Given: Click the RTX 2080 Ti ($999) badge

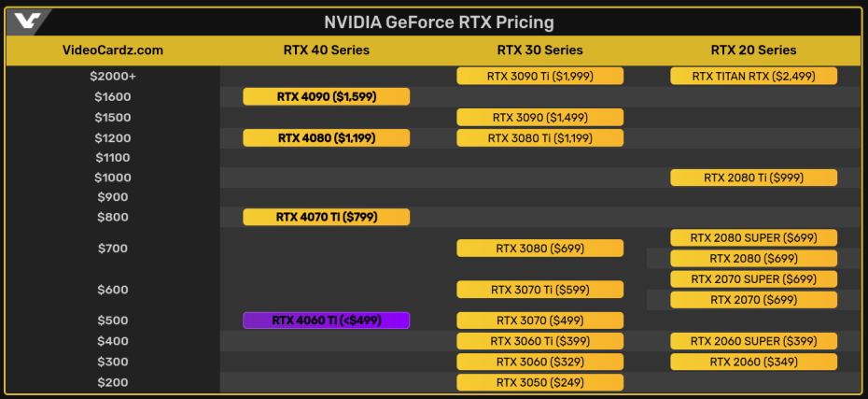Looking at the screenshot, I should coord(753,178).
